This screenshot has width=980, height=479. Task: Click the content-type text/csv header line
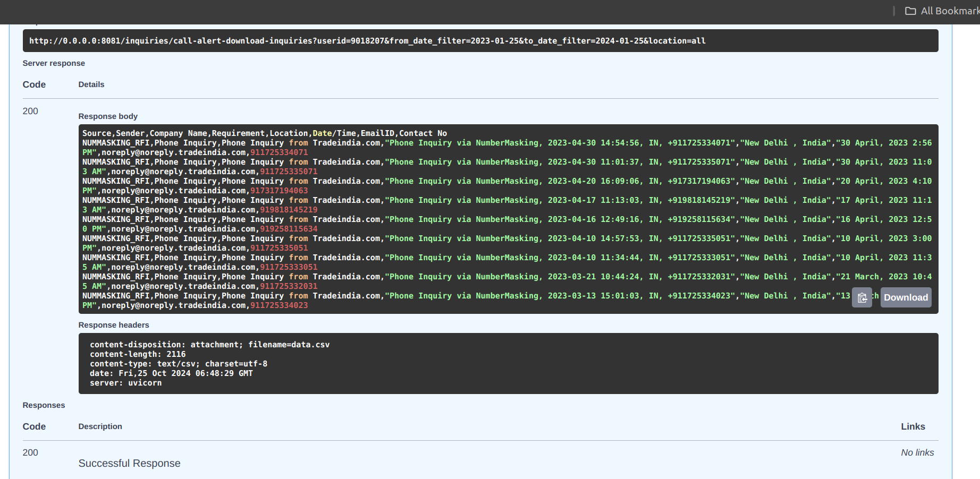178,364
